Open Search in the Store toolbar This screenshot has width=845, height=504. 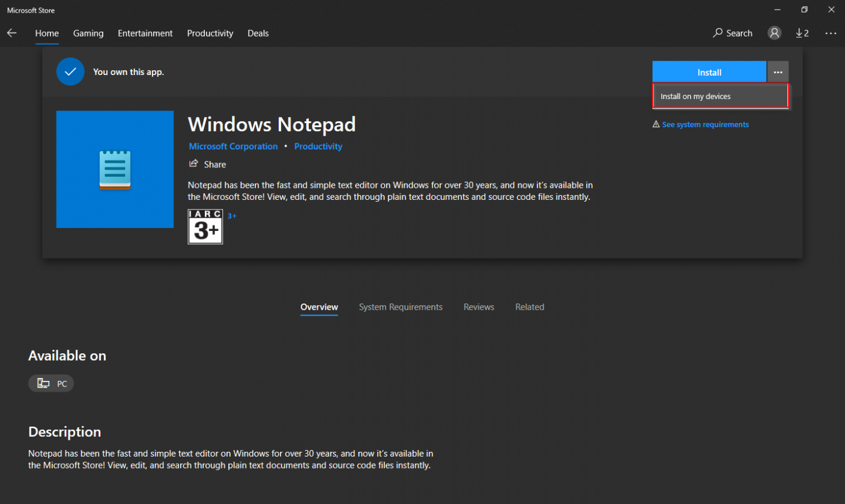[732, 33]
